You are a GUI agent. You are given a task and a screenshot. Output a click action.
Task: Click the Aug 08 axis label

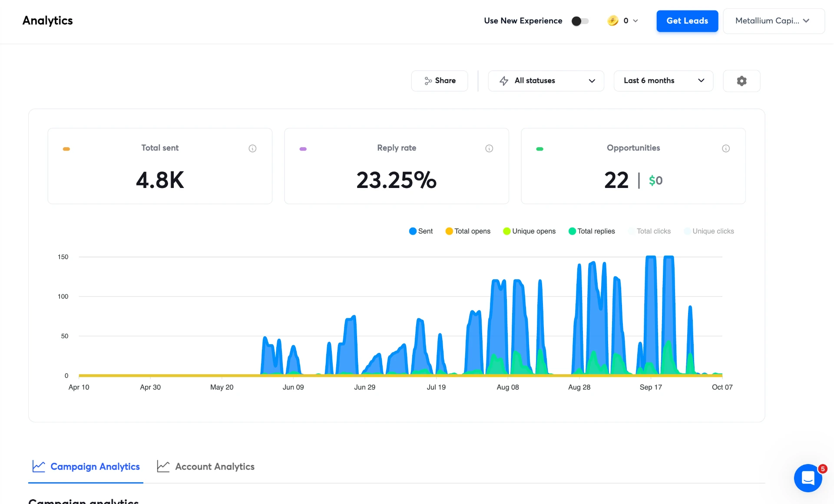click(508, 387)
